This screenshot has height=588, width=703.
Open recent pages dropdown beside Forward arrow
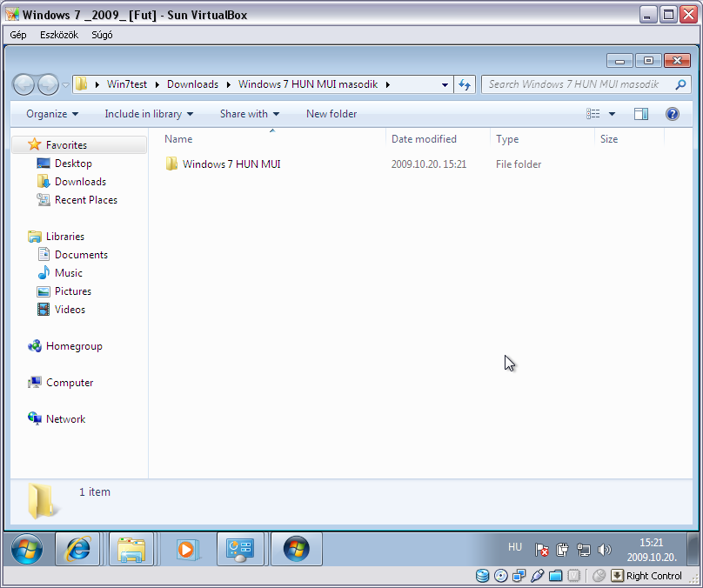[65, 84]
